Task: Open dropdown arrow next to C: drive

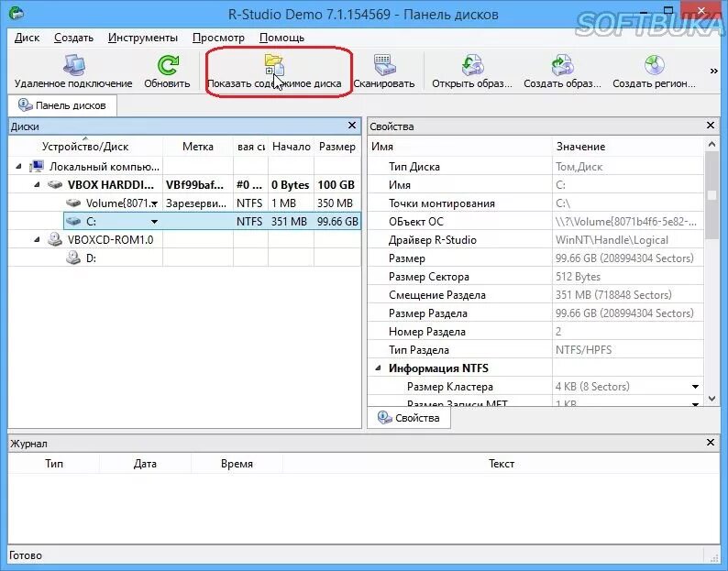Action: (155, 222)
